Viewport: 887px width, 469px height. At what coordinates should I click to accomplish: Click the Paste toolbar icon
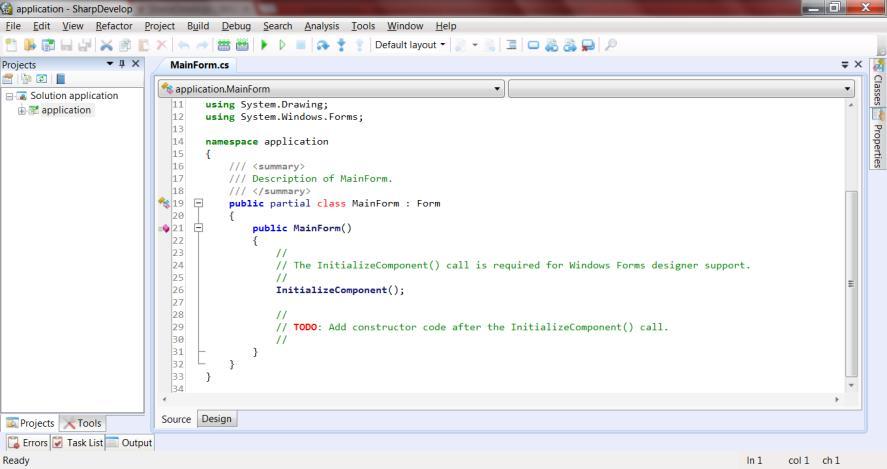[144, 45]
